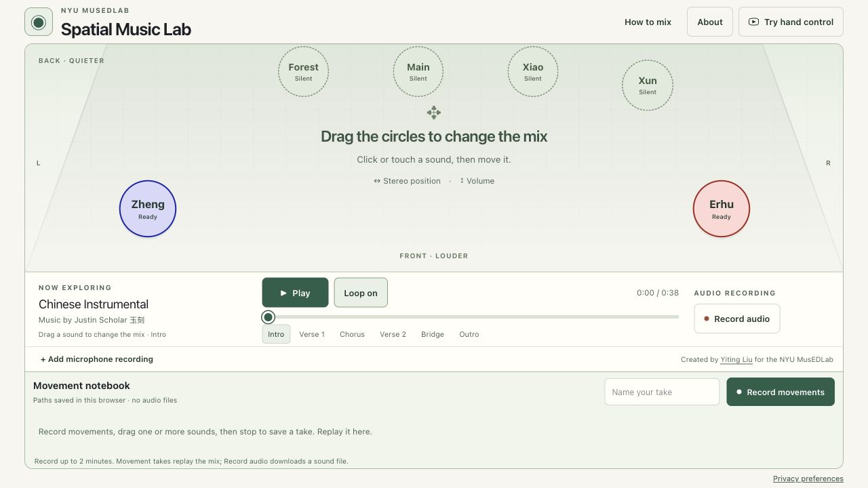
Task: Open the How to mix page
Action: pos(648,22)
